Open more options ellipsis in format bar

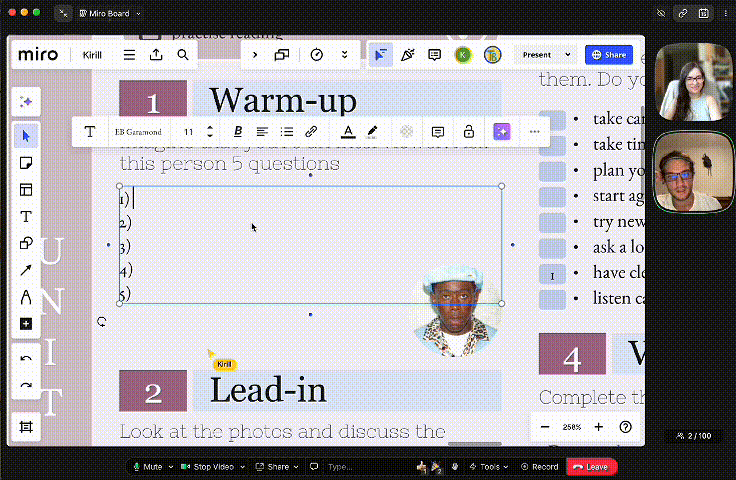click(534, 132)
